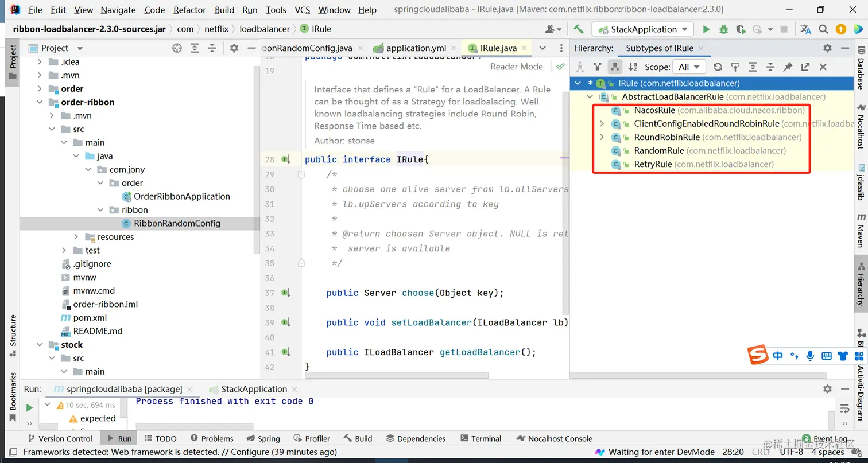The width and height of the screenshot is (868, 463).
Task: Toggle pin tab in Hierarchy toolbar
Action: click(x=788, y=67)
